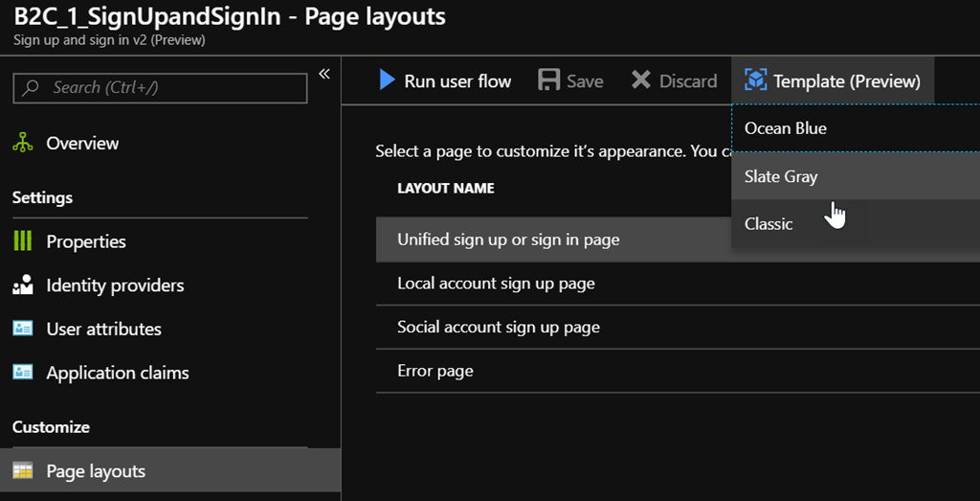Click the Application claims icon
The width and height of the screenshot is (980, 501).
[23, 373]
